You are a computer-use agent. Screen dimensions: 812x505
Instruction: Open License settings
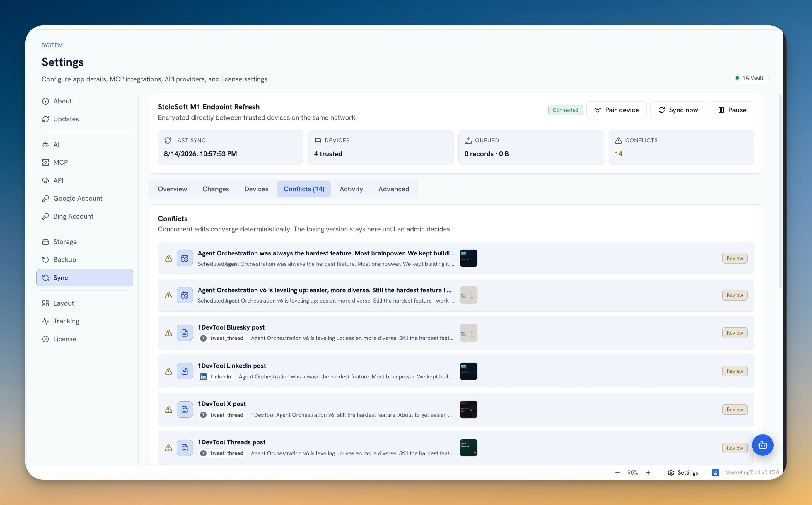84,339
